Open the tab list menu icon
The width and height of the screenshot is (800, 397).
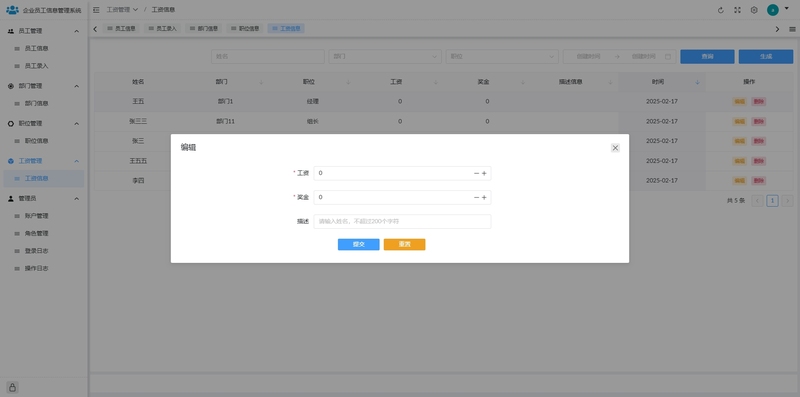click(792, 29)
